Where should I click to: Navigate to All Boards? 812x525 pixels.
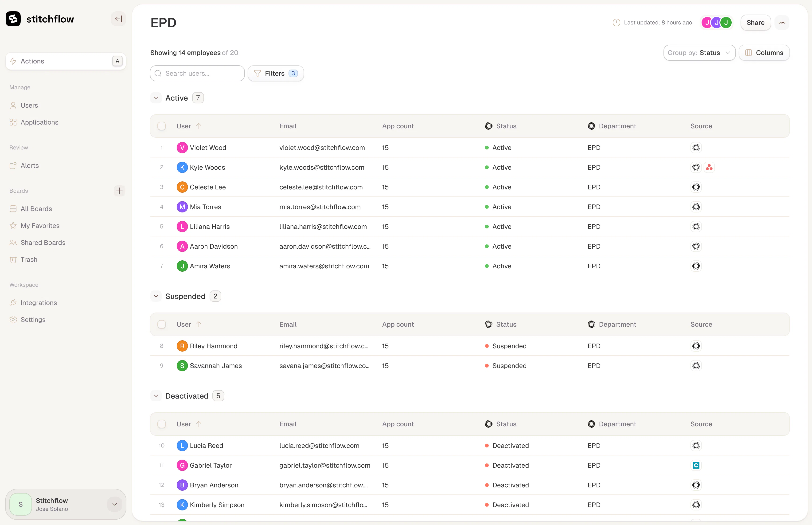(36, 209)
